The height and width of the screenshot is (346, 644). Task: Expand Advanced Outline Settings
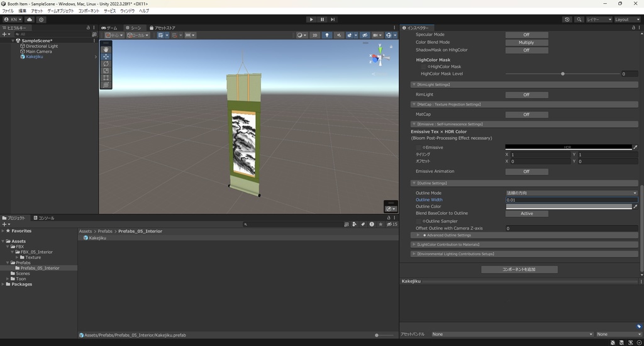click(x=418, y=235)
